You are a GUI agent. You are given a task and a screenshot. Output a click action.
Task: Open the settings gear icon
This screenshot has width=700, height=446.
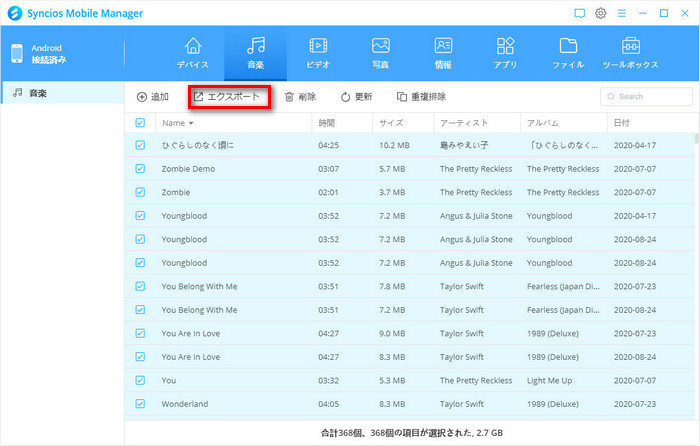(x=600, y=13)
